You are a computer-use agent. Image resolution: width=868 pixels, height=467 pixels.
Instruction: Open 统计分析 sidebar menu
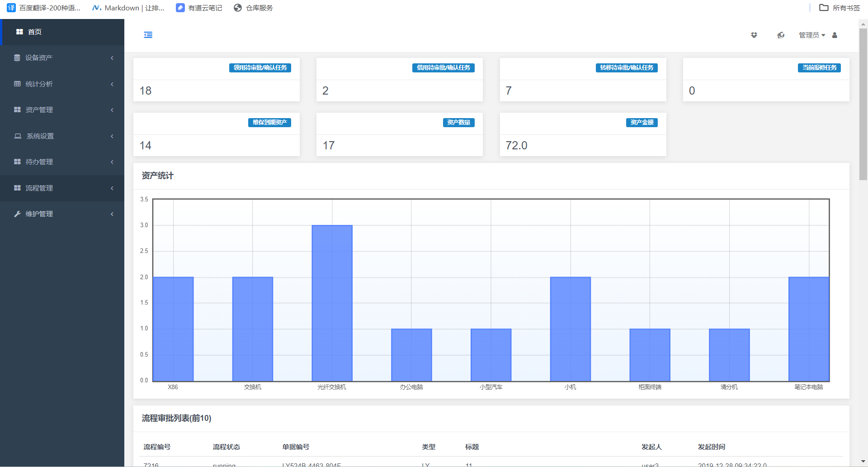pyautogui.click(x=62, y=84)
